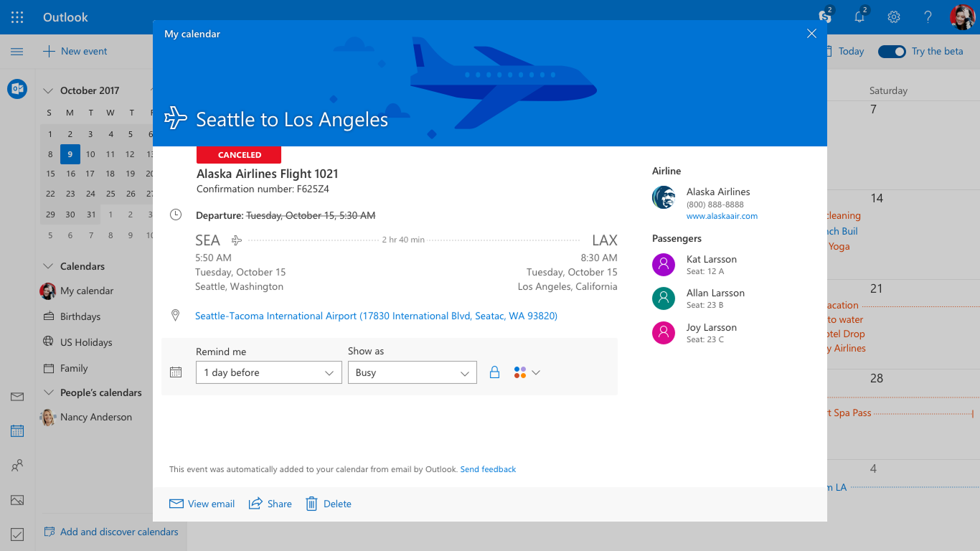Click Saturday column header

888,91
